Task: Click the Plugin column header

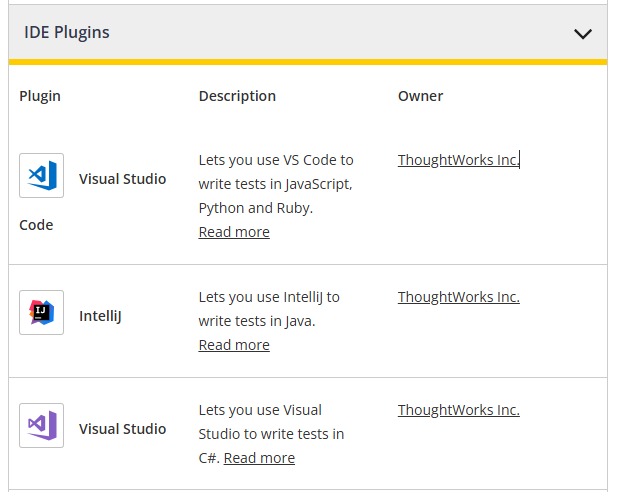Action: tap(40, 96)
